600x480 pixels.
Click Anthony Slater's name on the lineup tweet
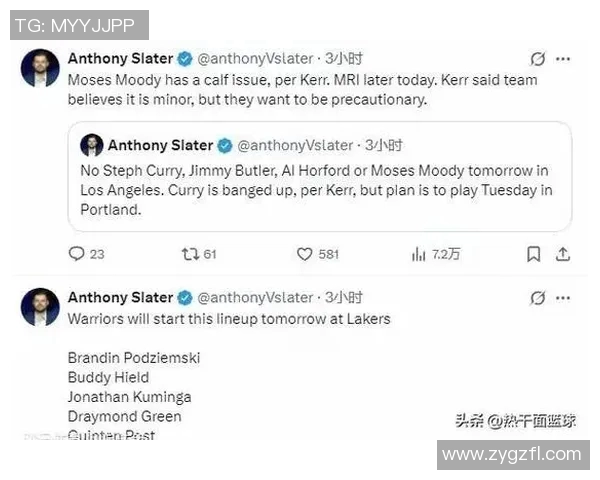(120, 298)
